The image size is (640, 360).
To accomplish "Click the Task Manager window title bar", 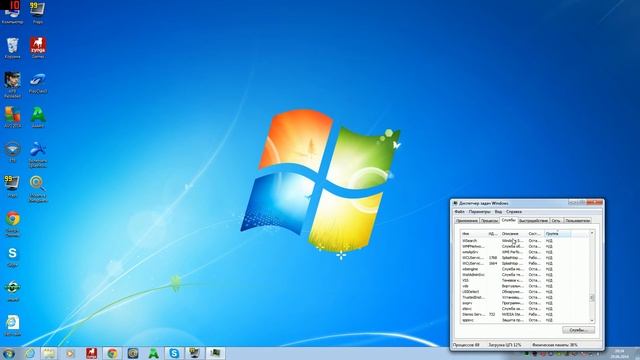I will (x=510, y=203).
